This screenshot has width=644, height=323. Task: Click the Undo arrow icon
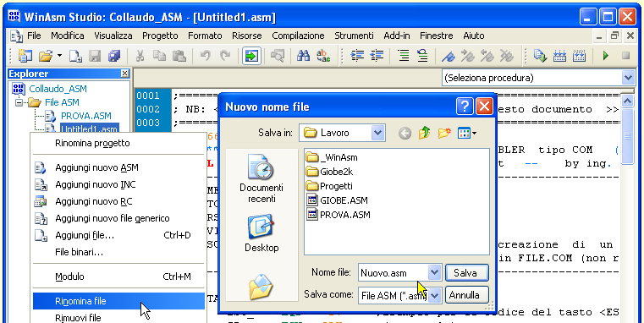205,56
